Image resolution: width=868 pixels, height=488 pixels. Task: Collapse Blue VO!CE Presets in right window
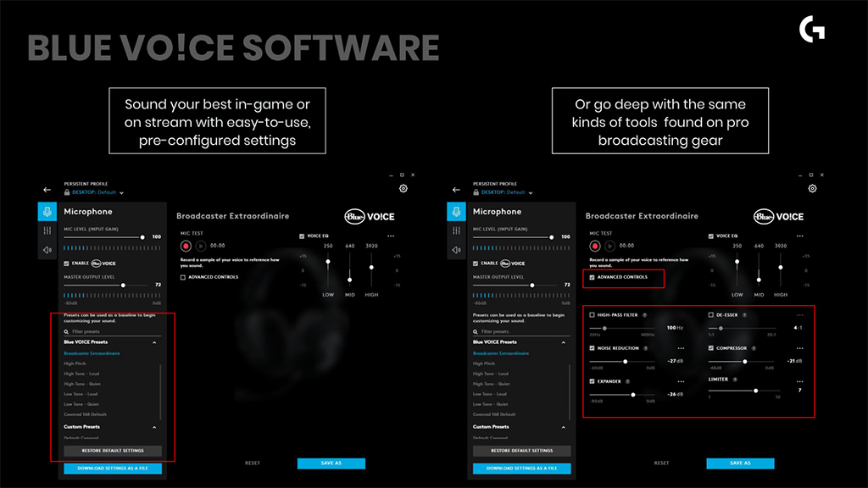coord(564,342)
